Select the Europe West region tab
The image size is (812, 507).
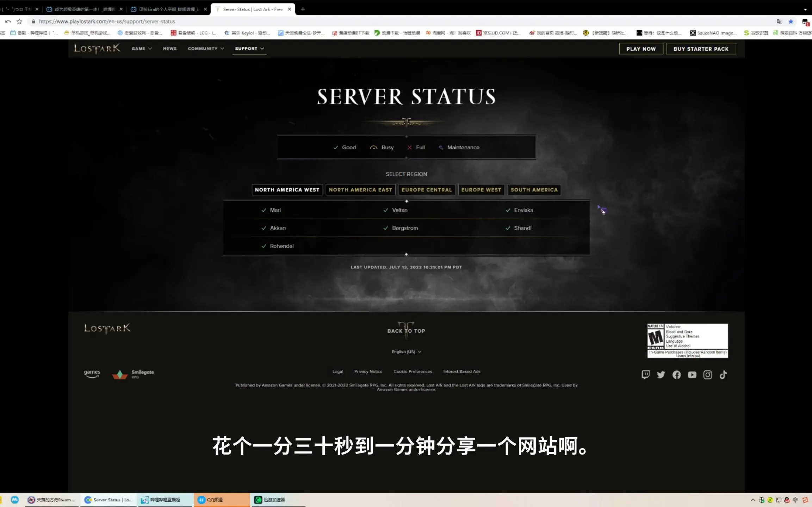tap(481, 190)
